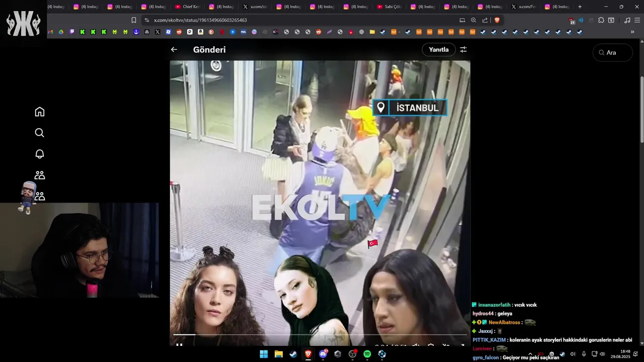Open Steam from taskbar

click(293, 354)
